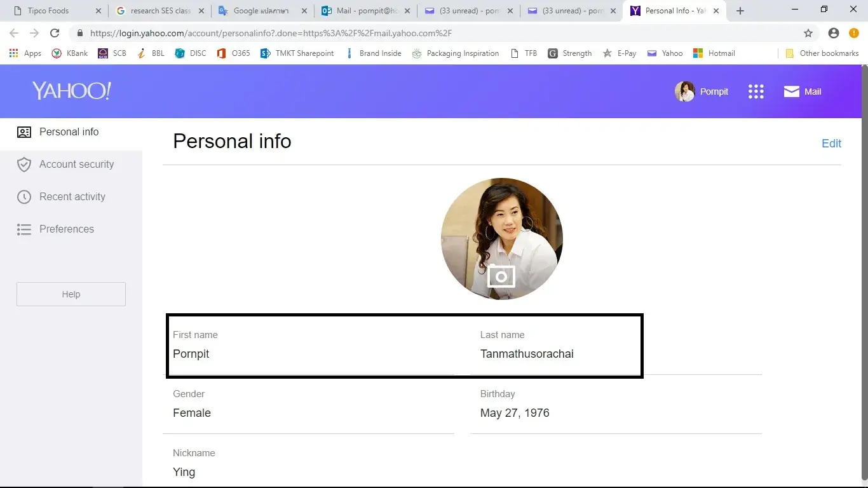Viewport: 868px width, 488px height.
Task: Open the Yahoo apps grid icon
Action: click(x=756, y=91)
